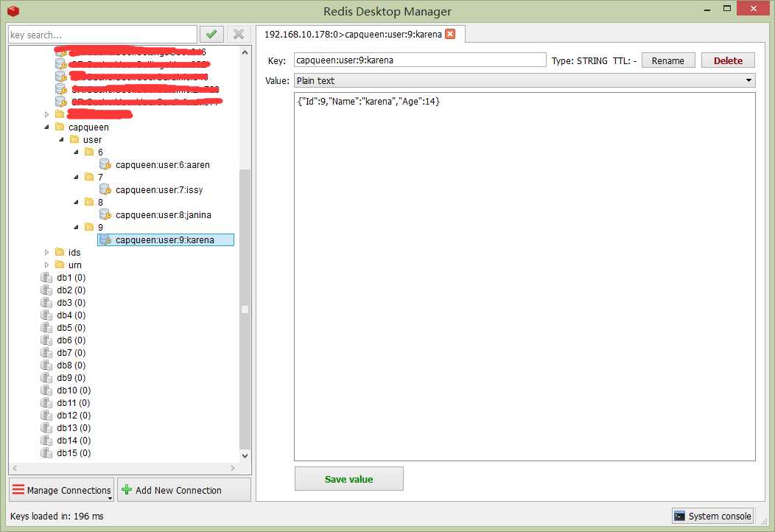This screenshot has height=532, width=775.
Task: Click the db6 database icon
Action: [x=46, y=340]
